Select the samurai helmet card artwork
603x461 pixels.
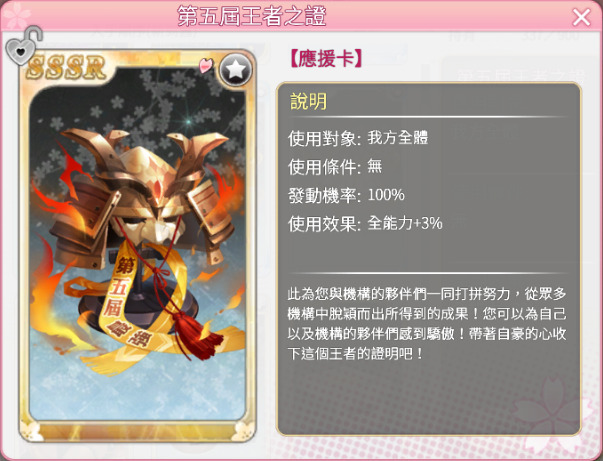137,244
